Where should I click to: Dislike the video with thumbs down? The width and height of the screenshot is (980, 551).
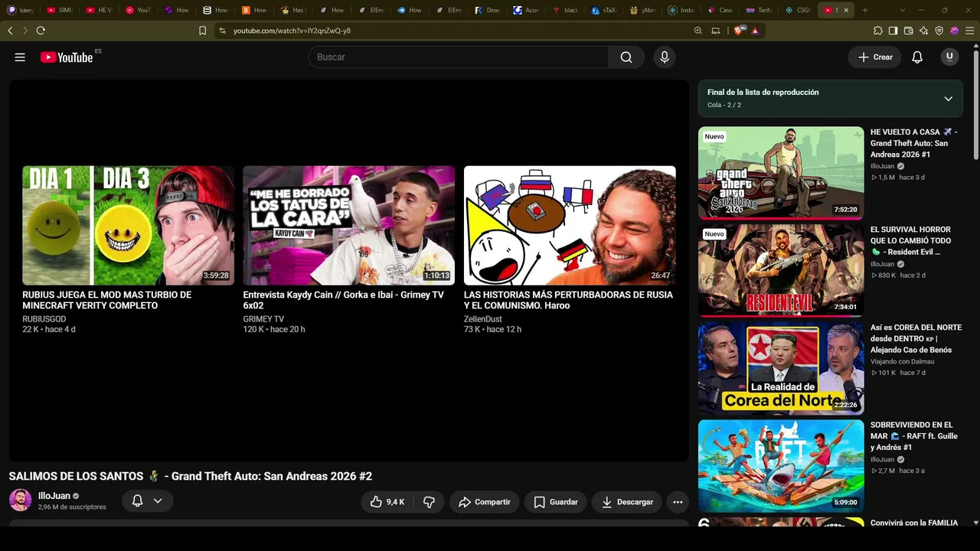tap(429, 502)
